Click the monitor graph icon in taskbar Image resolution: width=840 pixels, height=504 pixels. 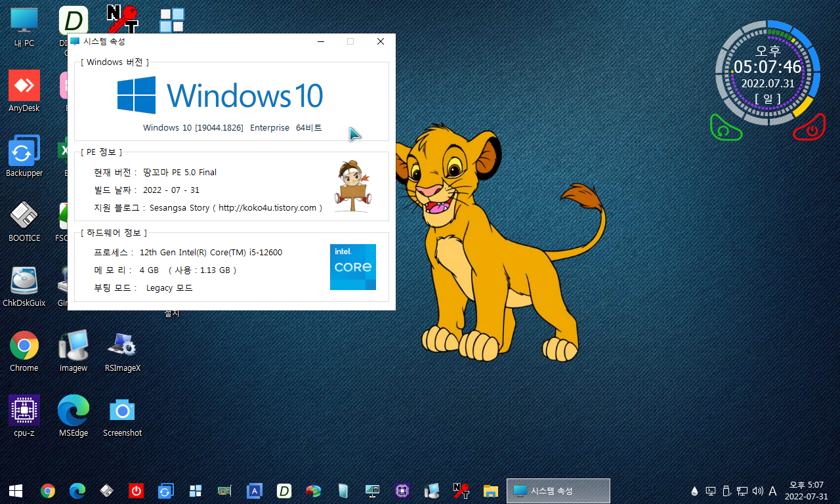click(373, 490)
